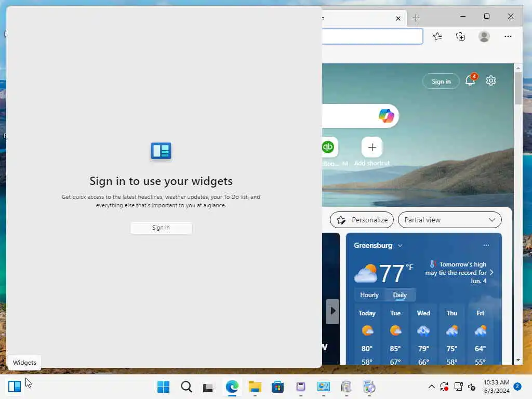Open the notification center badge
The height and width of the screenshot is (399, 532).
pyautogui.click(x=517, y=387)
